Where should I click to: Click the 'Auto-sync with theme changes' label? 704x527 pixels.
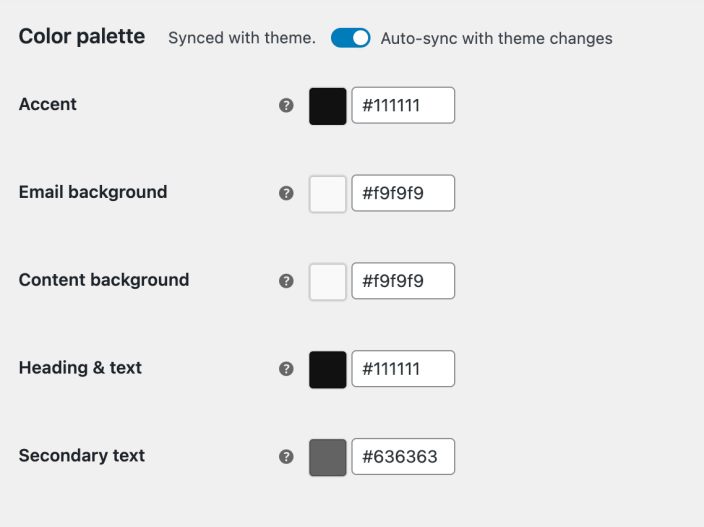pos(496,39)
